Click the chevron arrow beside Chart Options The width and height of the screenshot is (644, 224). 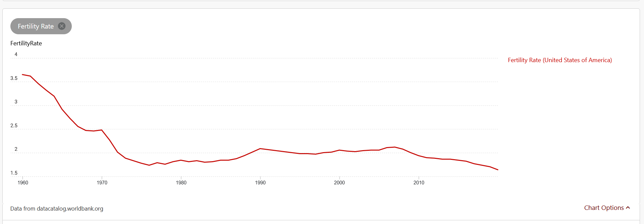click(x=628, y=208)
